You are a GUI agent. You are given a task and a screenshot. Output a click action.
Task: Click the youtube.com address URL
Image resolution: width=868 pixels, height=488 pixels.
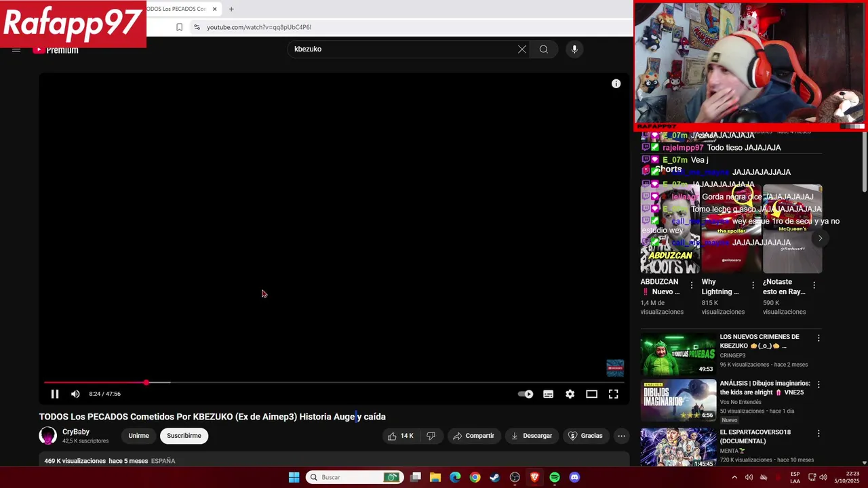pyautogui.click(x=259, y=27)
